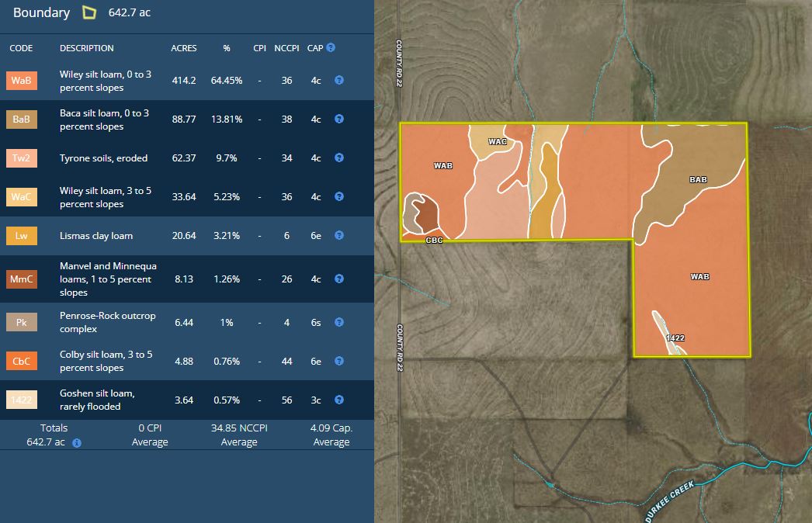Viewport: 812px width, 523px height.
Task: Sort by the NCCPI column header
Action: (286, 48)
